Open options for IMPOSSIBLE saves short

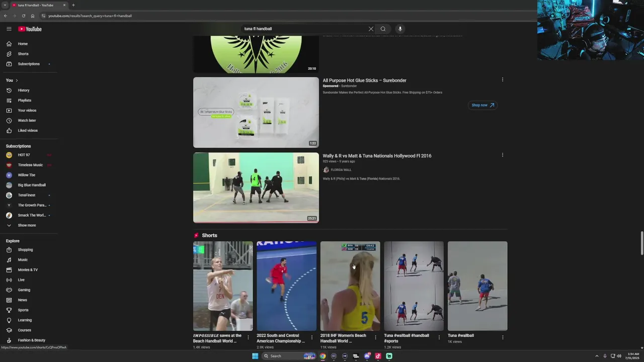click(x=248, y=337)
